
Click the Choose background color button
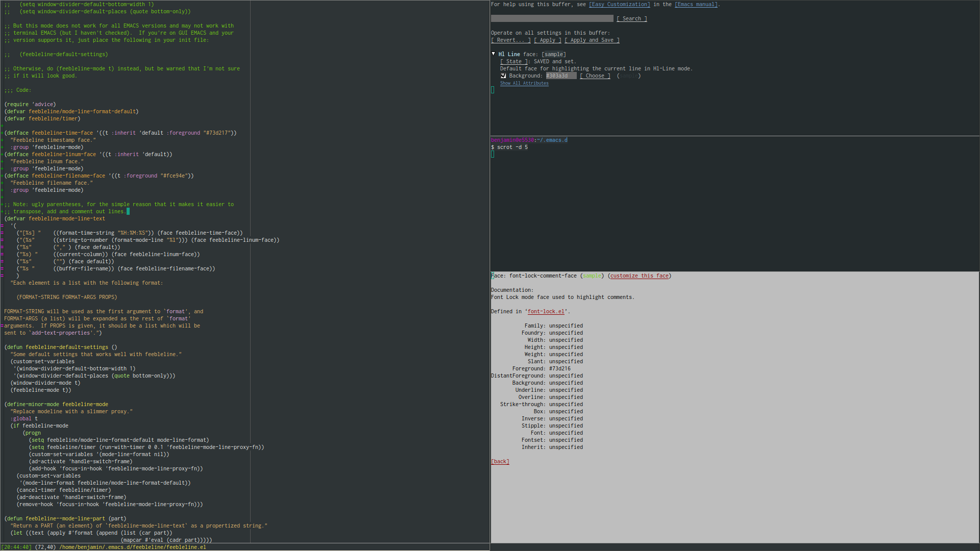click(595, 76)
